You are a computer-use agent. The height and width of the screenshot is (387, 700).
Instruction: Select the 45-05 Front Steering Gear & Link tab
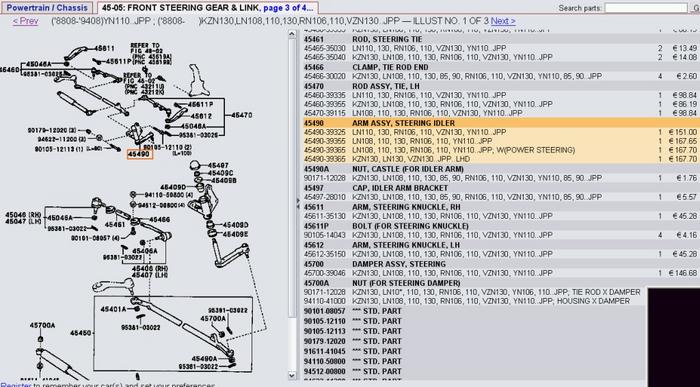point(208,8)
